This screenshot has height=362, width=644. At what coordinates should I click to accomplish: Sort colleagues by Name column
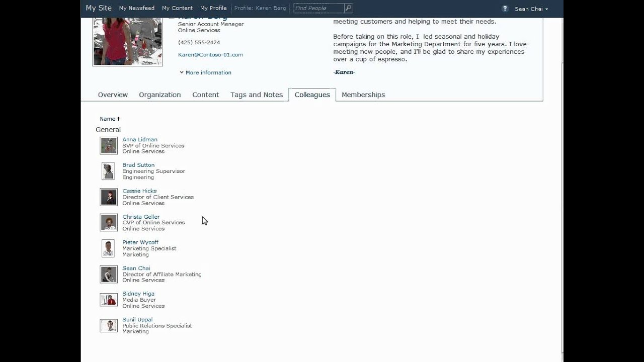click(x=110, y=119)
